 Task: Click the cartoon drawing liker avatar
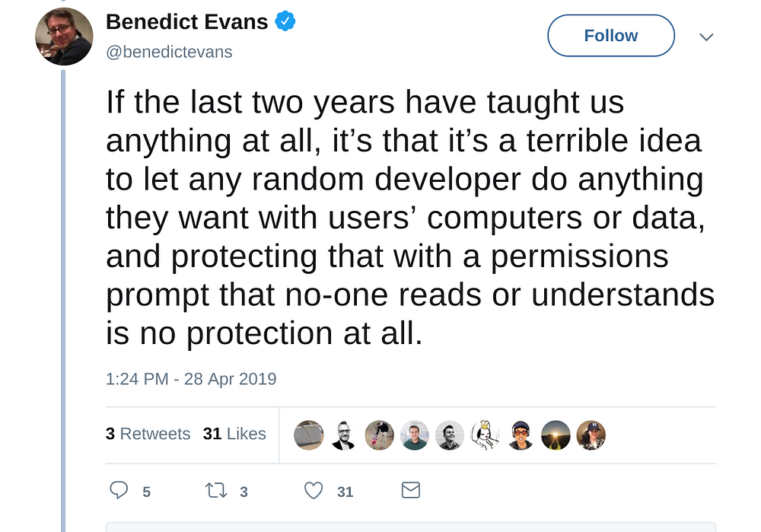[486, 435]
